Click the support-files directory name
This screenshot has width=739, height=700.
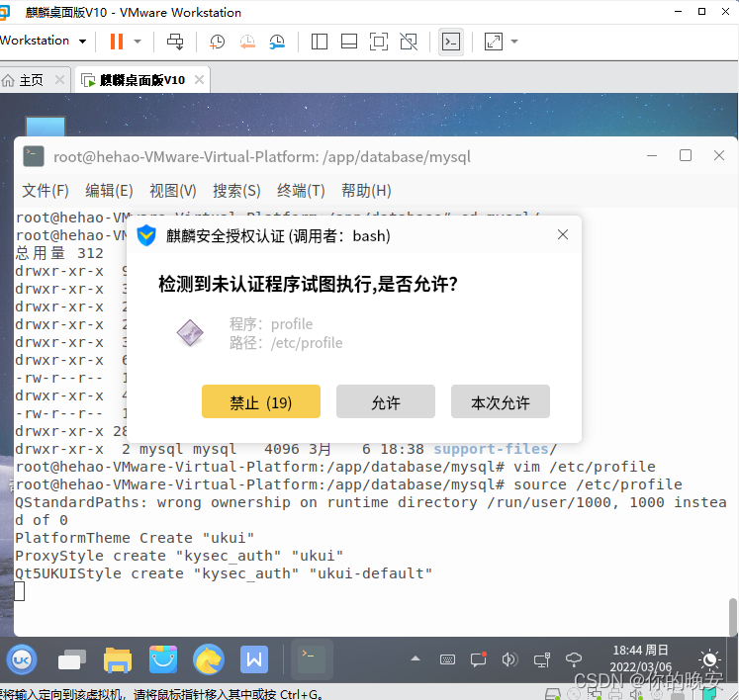point(491,449)
